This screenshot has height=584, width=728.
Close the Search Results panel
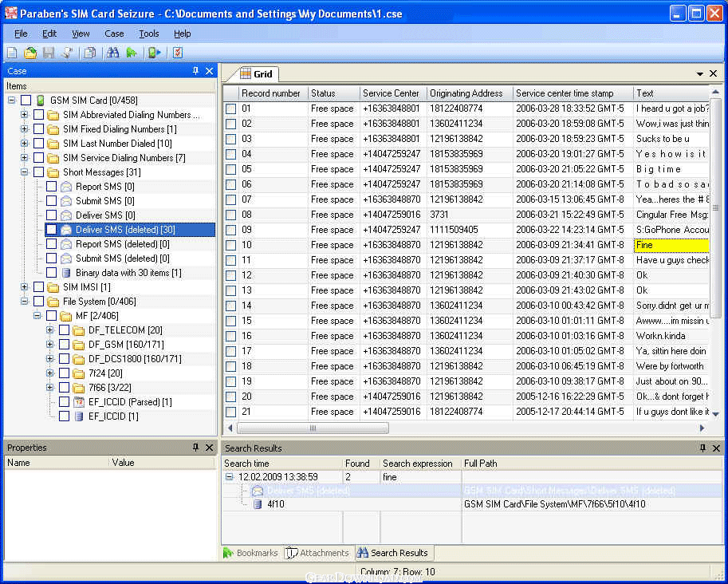(716, 448)
